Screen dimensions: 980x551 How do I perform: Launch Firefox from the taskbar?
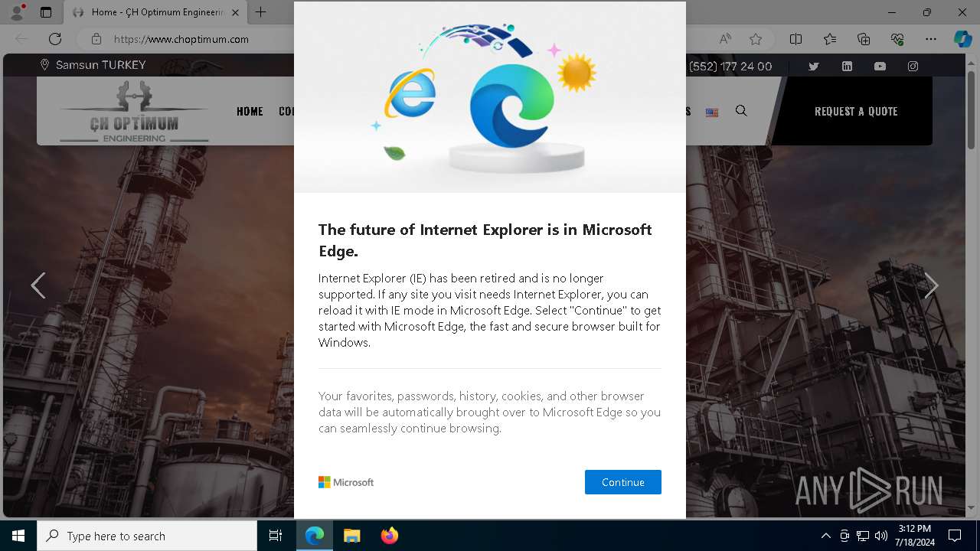coord(389,536)
